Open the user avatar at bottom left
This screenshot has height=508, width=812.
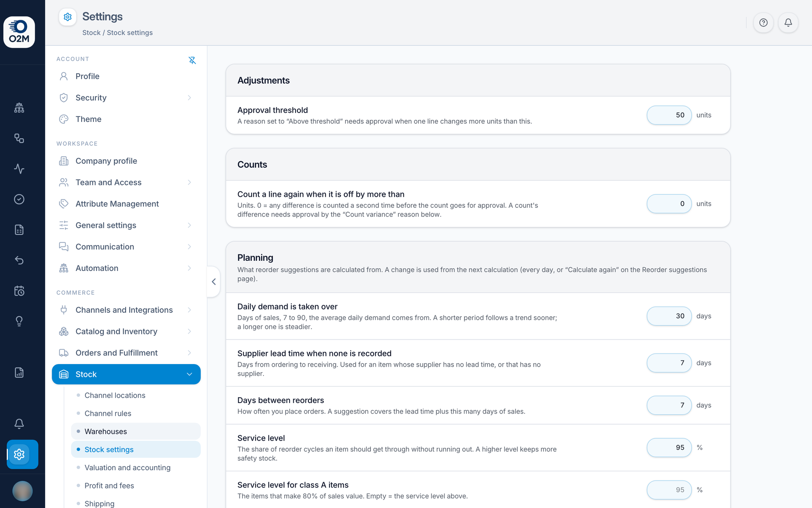22,491
